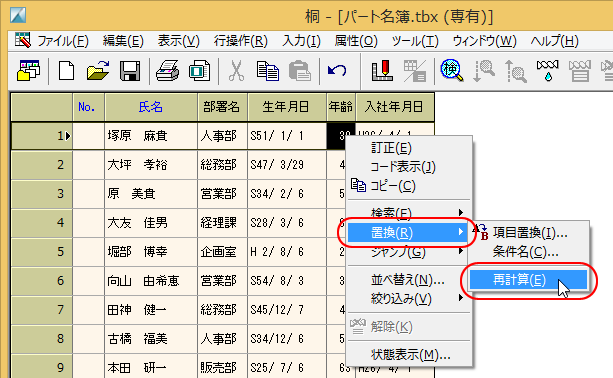Viewport: 613px width, 378px height.
Task: Open the ヘルプ(H) menu
Action: click(x=554, y=41)
